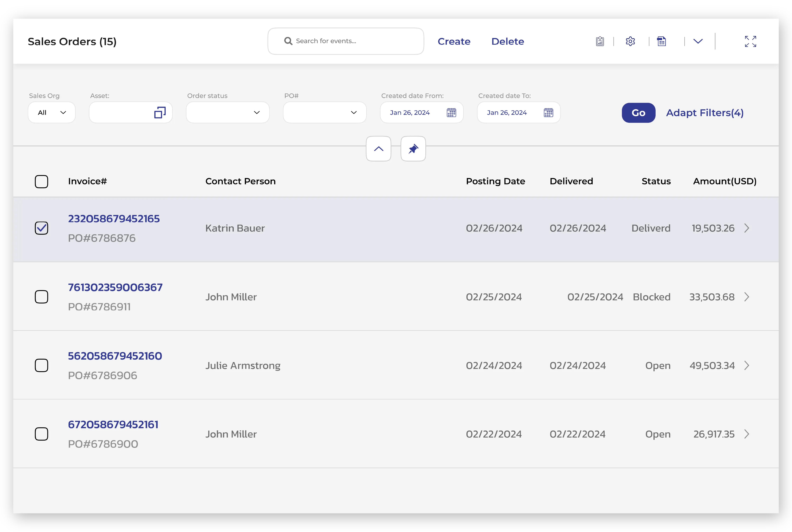The image size is (792, 532).
Task: Open invoice 672058679452161 link
Action: [113, 425]
